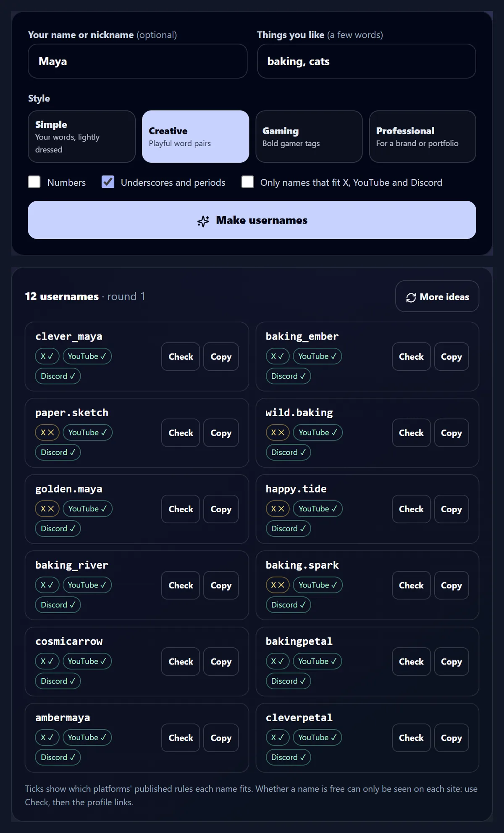504x833 pixels.
Task: Click the 'Style' section label
Action: click(39, 98)
